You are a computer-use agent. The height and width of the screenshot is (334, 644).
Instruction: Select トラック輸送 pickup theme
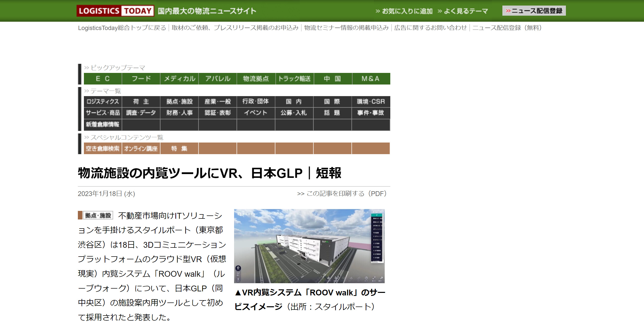[x=294, y=79]
